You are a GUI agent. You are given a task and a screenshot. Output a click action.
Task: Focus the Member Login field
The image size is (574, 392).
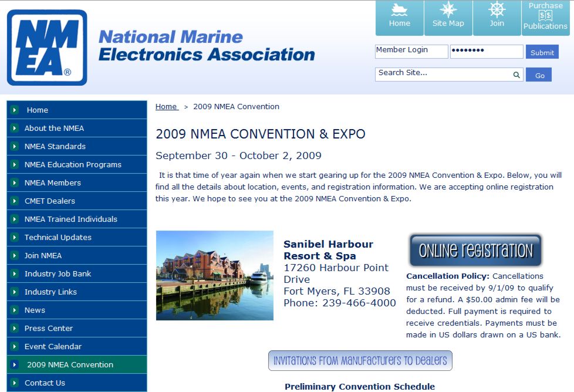tap(411, 52)
